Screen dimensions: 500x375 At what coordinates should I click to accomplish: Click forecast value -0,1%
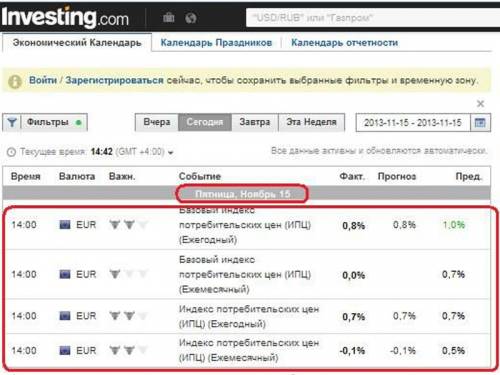coord(403,351)
